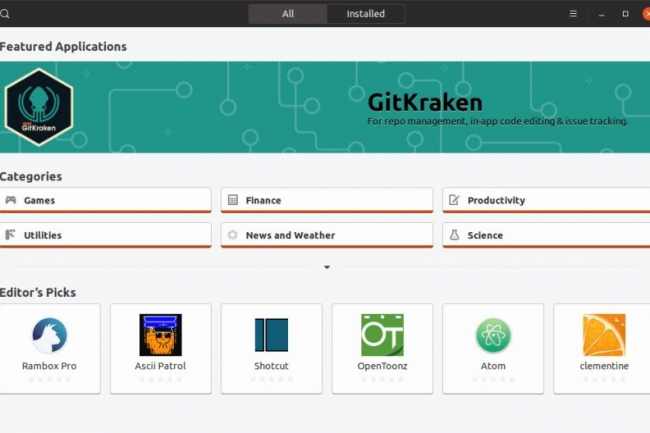Open the GitKraken hexagon logo

(x=39, y=107)
